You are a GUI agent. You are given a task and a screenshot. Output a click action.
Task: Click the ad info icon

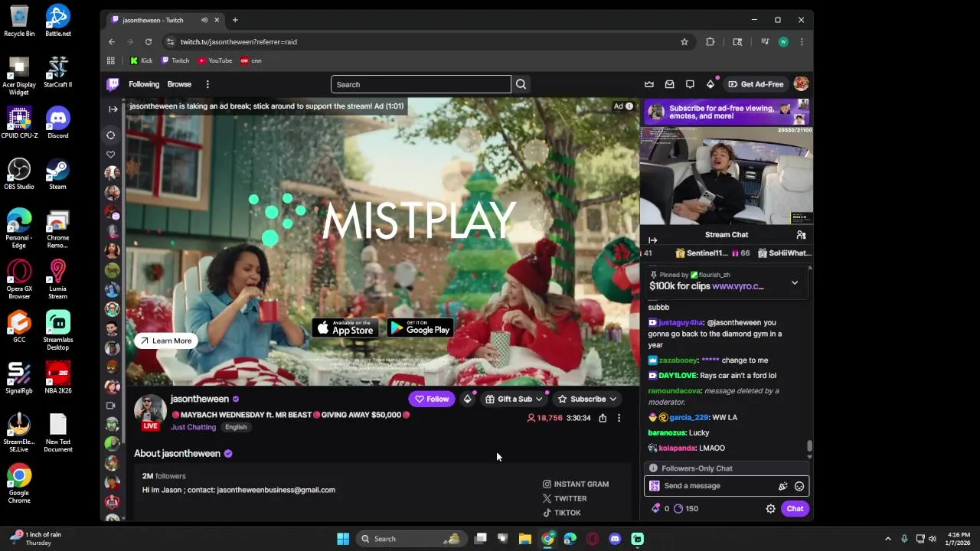(629, 106)
